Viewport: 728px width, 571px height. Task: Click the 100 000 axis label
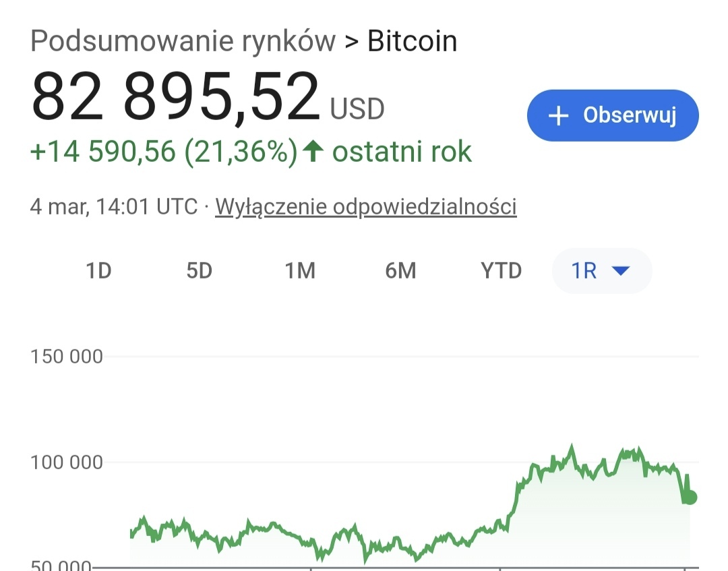click(x=67, y=462)
